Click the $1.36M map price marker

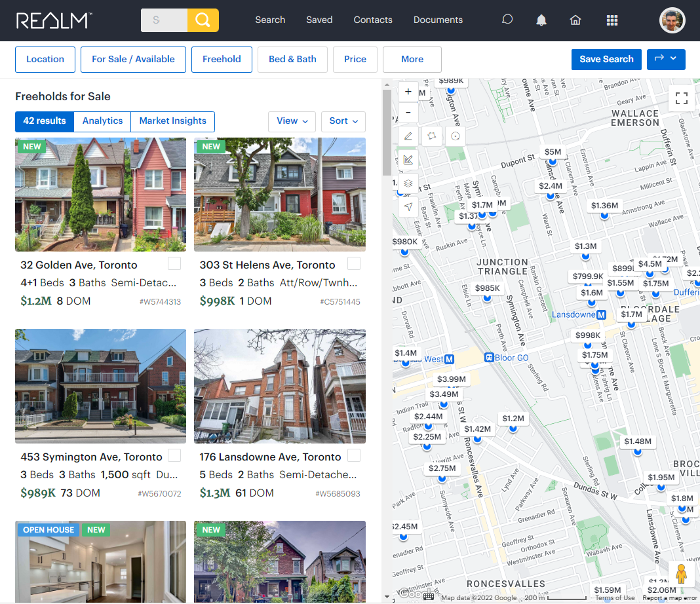pos(604,205)
